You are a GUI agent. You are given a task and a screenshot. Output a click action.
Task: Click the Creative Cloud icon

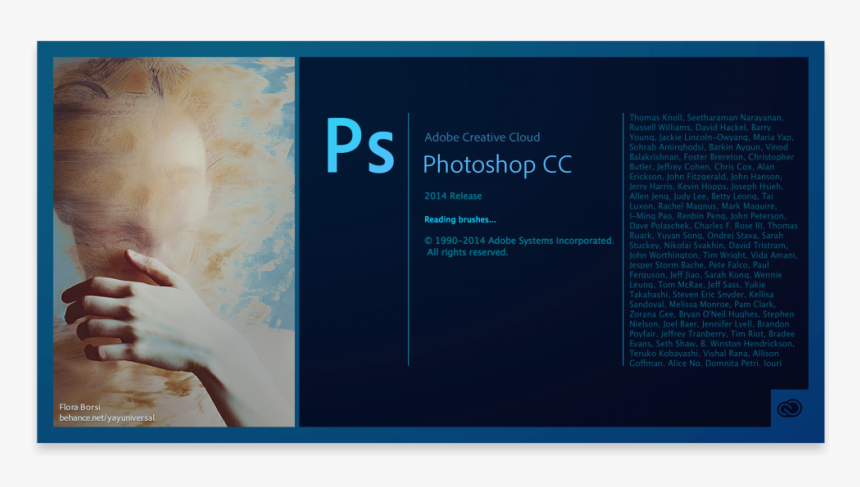coord(789,408)
